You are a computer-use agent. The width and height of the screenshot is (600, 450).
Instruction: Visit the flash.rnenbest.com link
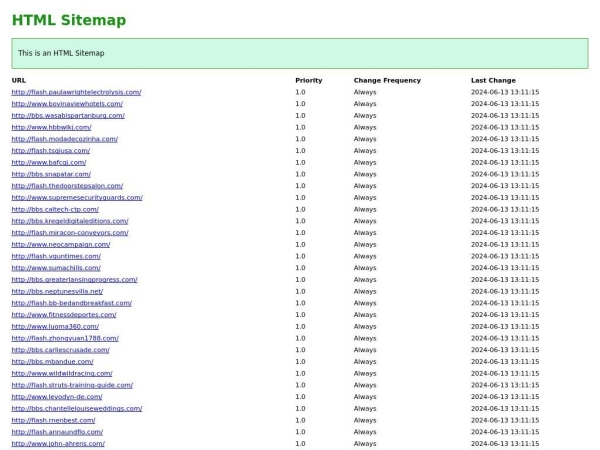(54, 421)
